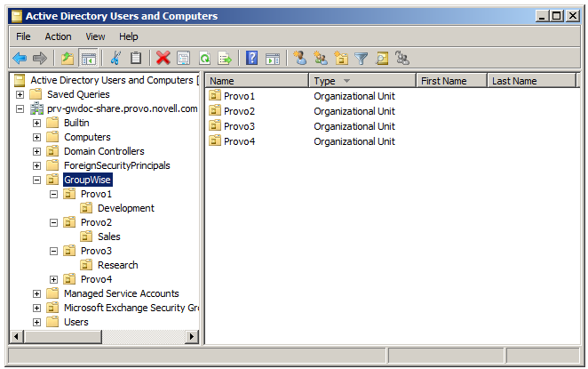
Task: Expand the Computers container
Action: (x=36, y=138)
